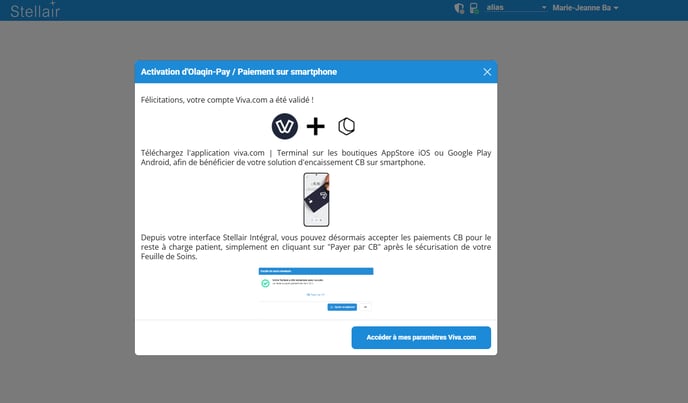Click the dialog title Activation d'Olaqin-Pay

coord(239,72)
